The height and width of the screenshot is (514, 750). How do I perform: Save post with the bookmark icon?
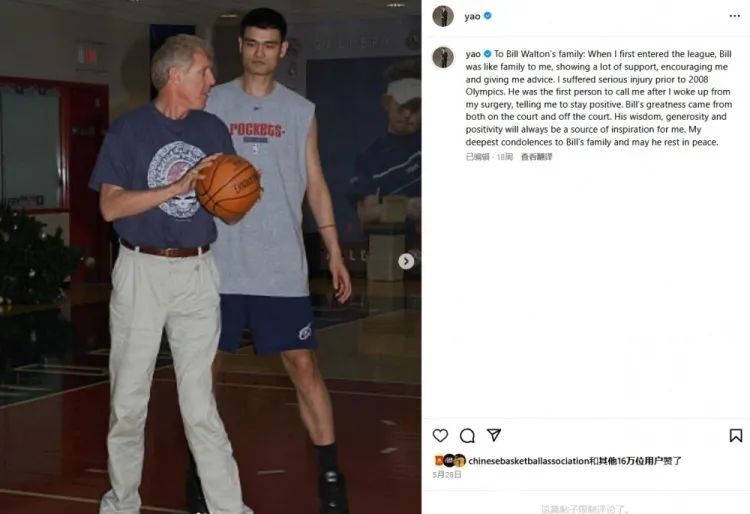tap(736, 435)
